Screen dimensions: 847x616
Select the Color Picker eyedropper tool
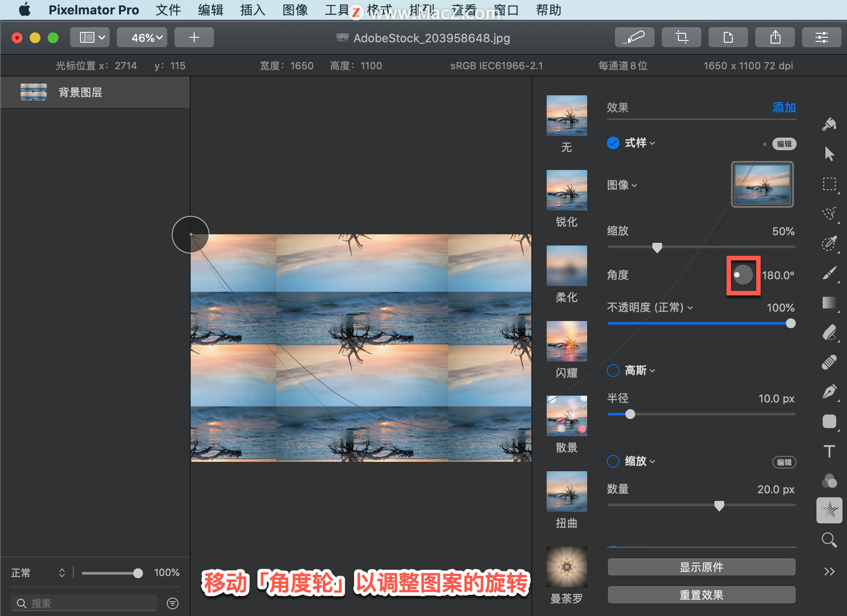click(x=829, y=243)
